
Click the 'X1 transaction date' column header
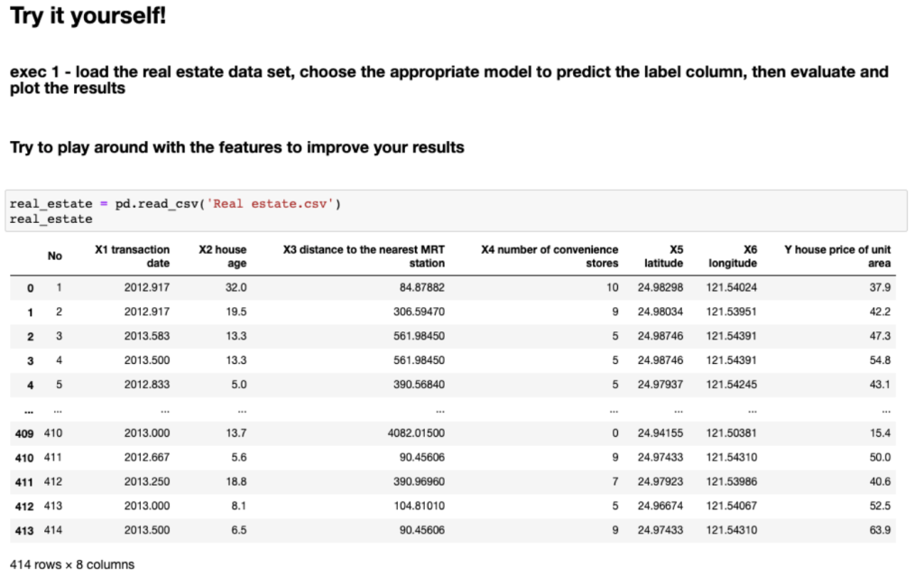[x=133, y=256]
